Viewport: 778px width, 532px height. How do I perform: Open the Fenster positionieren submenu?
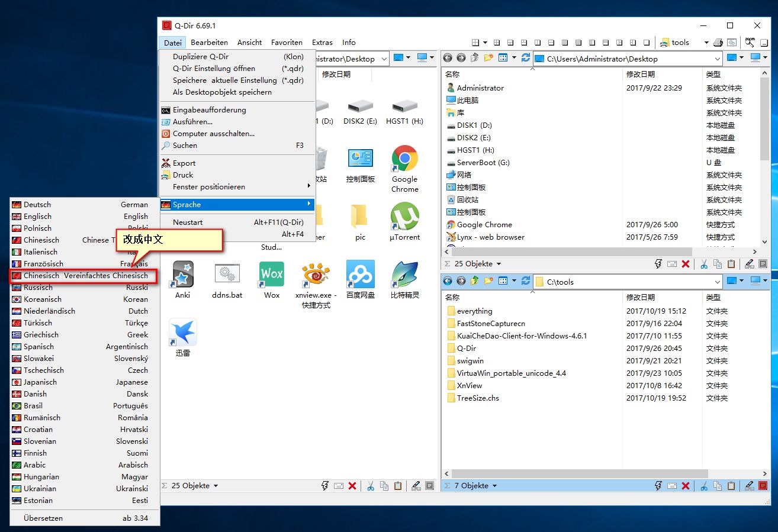pos(237,187)
